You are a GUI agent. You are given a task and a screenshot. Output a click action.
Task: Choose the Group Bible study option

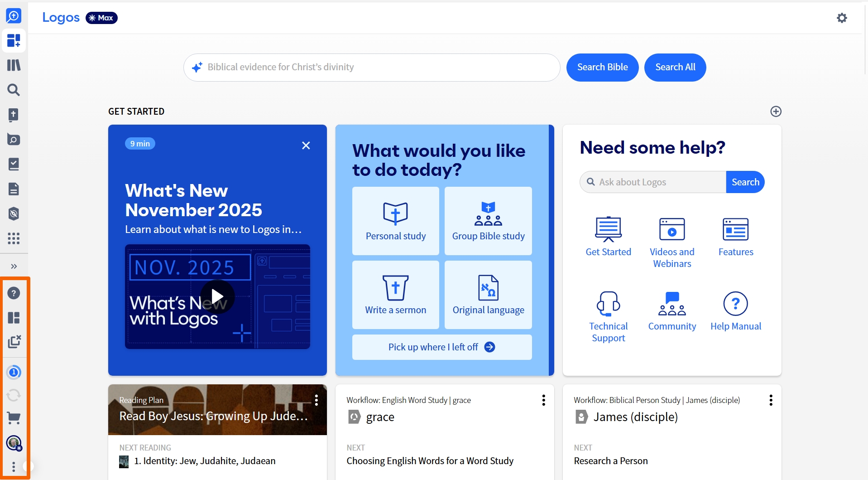tap(488, 221)
